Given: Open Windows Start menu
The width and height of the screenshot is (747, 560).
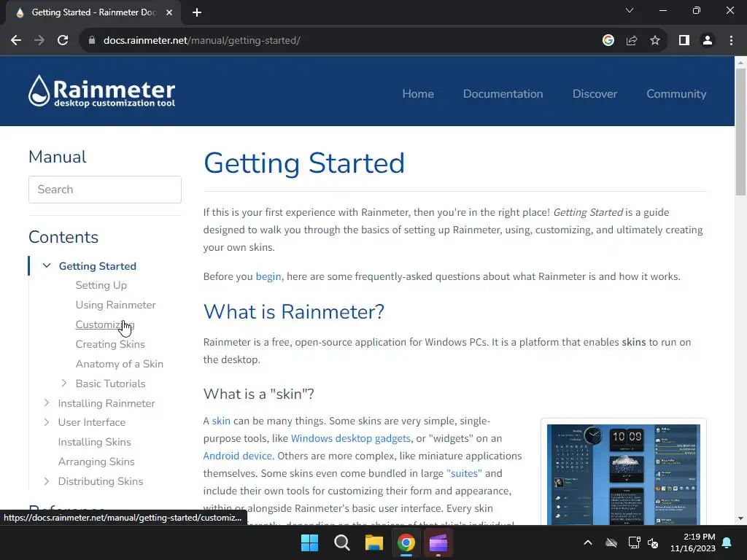Looking at the screenshot, I should (x=309, y=542).
